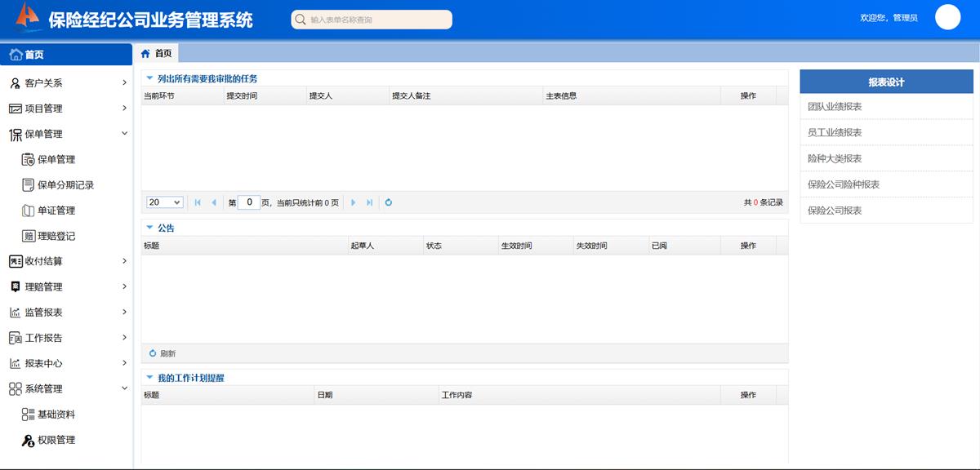The height and width of the screenshot is (470, 980).
Task: Click the 首页 home icon in sidebar
Action: coord(16,55)
